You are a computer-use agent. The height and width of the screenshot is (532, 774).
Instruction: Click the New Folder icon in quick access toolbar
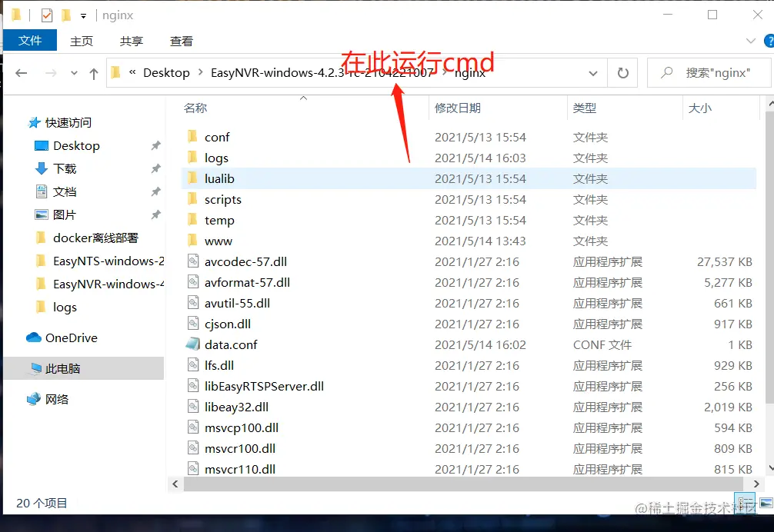pyautogui.click(x=65, y=16)
